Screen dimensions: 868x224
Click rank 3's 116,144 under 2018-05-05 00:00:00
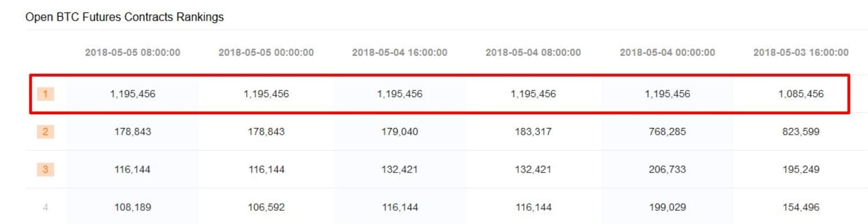[266, 169]
